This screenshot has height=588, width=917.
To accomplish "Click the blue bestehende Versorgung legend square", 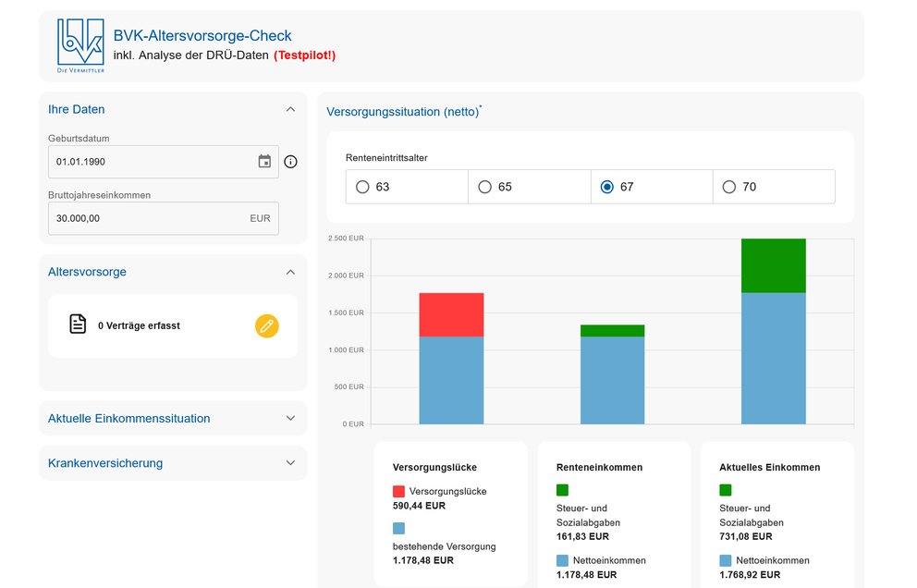I will (398, 529).
